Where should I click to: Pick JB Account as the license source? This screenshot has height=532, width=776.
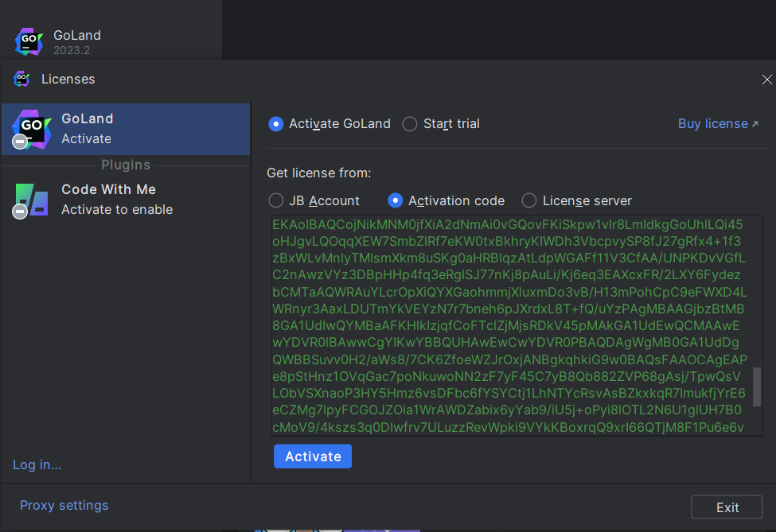point(276,200)
